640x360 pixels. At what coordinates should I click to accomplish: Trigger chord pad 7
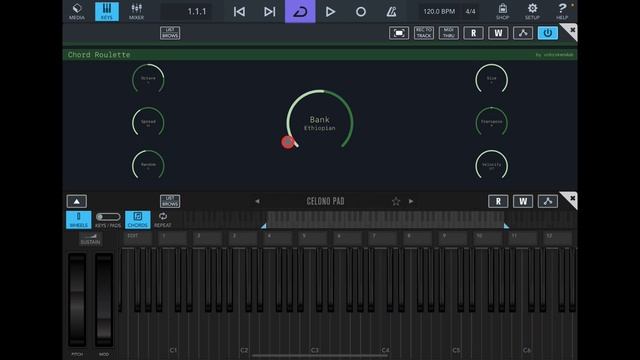click(x=382, y=238)
